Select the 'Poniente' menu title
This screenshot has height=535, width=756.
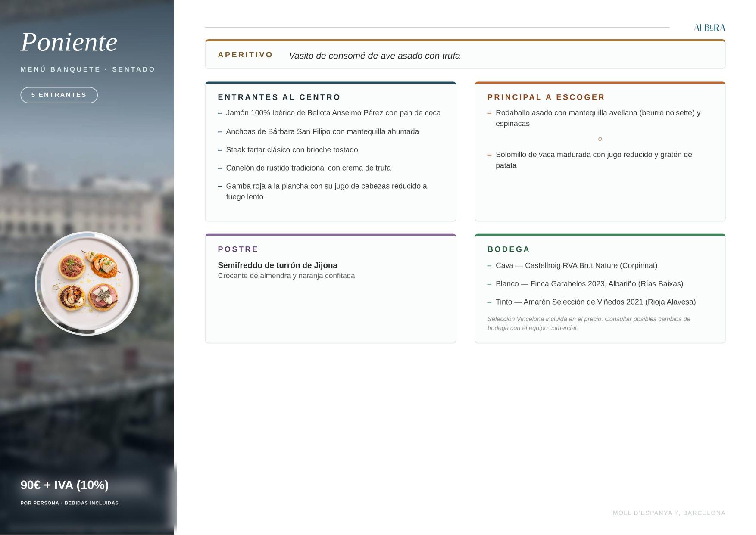pyautogui.click(x=69, y=42)
